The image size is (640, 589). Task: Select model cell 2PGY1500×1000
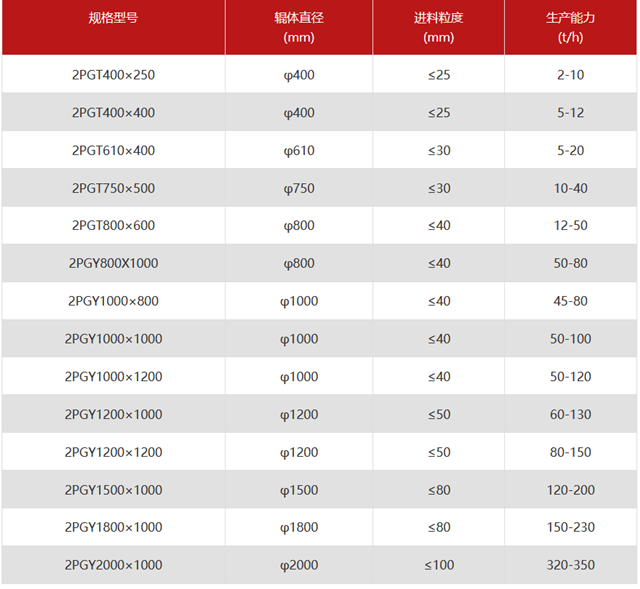pyautogui.click(x=113, y=490)
